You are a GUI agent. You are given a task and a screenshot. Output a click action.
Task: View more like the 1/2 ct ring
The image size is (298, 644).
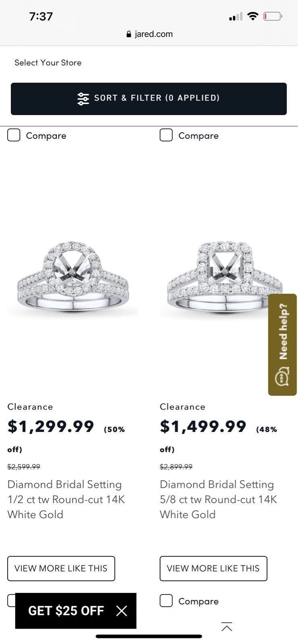click(x=61, y=568)
